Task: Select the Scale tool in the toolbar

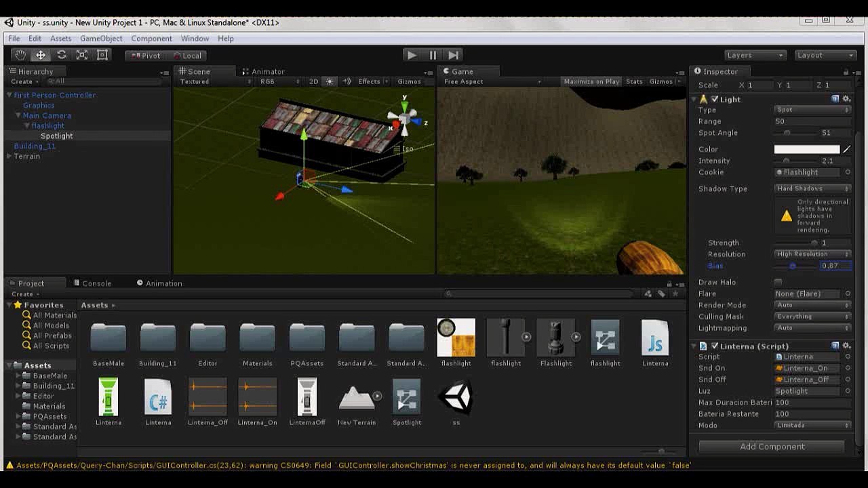Action: pyautogui.click(x=82, y=56)
